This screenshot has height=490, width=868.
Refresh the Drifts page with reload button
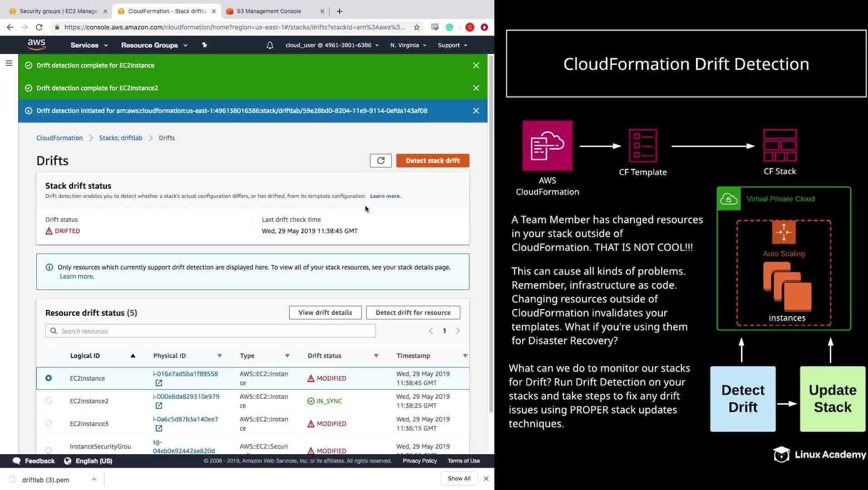tap(381, 161)
